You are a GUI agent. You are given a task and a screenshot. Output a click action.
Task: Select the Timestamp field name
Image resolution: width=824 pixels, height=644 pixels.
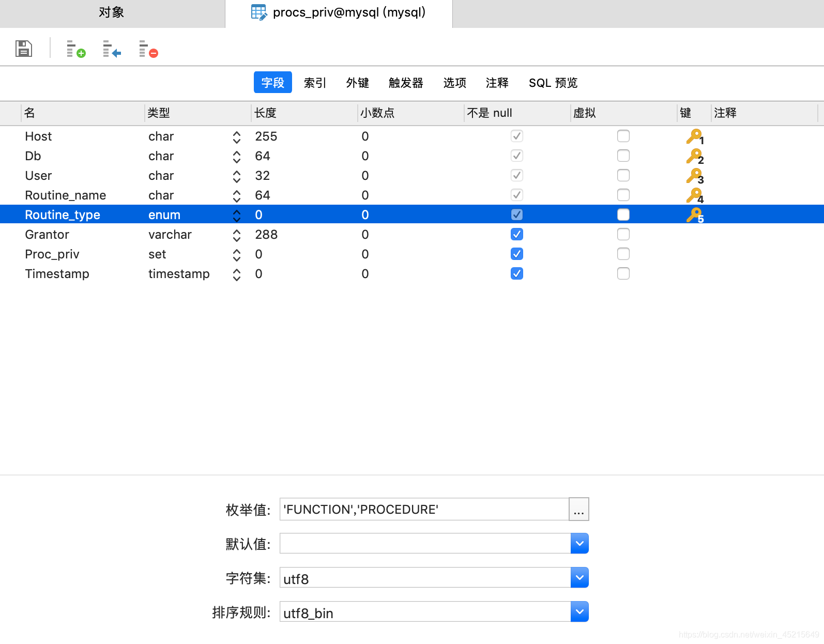pyautogui.click(x=57, y=274)
